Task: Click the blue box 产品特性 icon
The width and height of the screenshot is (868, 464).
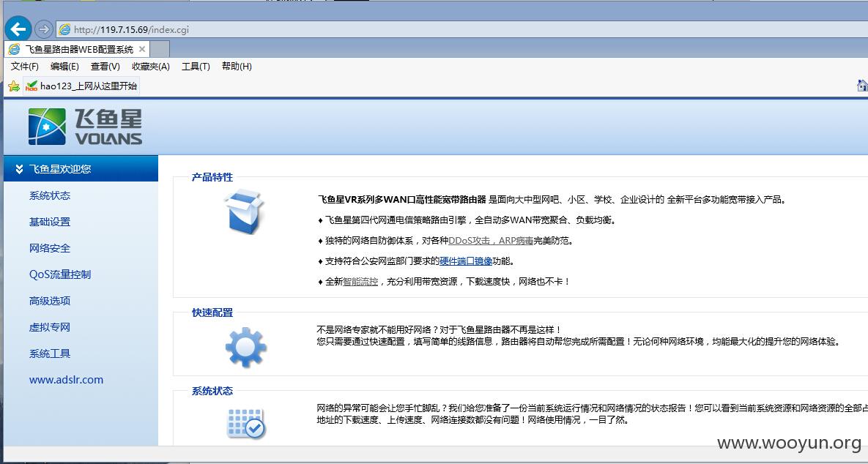Action: (x=244, y=211)
